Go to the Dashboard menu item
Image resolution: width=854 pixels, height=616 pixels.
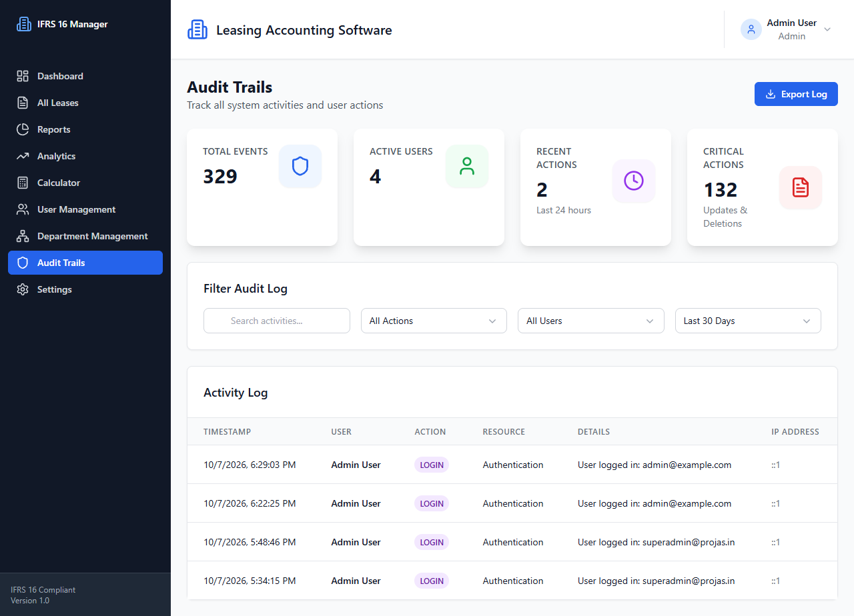[x=85, y=76]
